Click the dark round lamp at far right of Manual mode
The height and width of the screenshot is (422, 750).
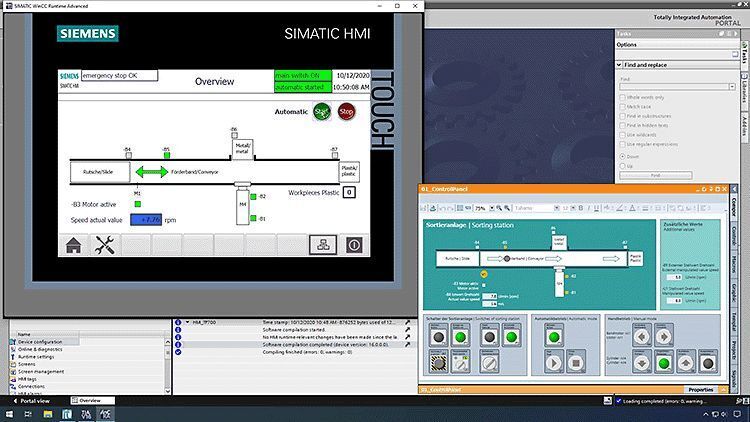pos(708,363)
